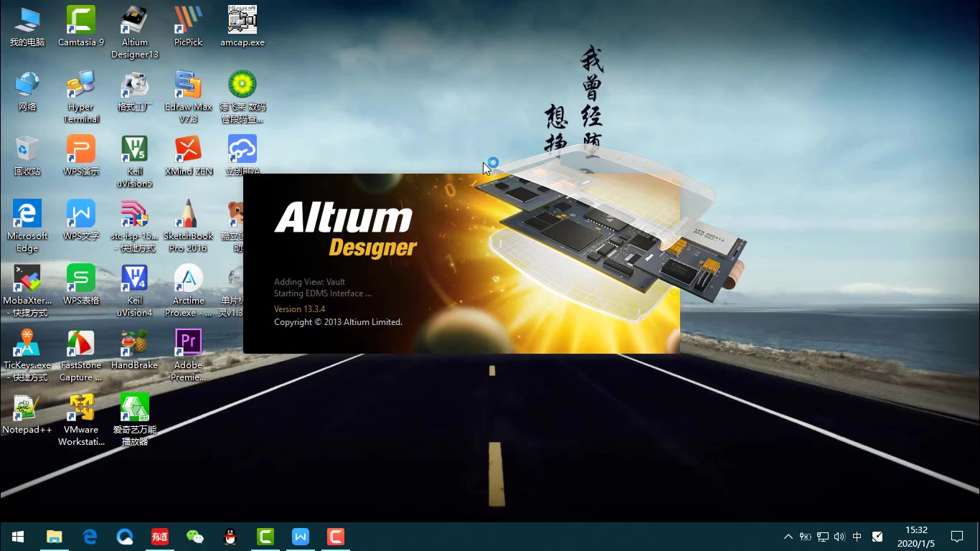This screenshot has height=551, width=980.
Task: Open Keil uVision4 shortcut
Action: (134, 291)
